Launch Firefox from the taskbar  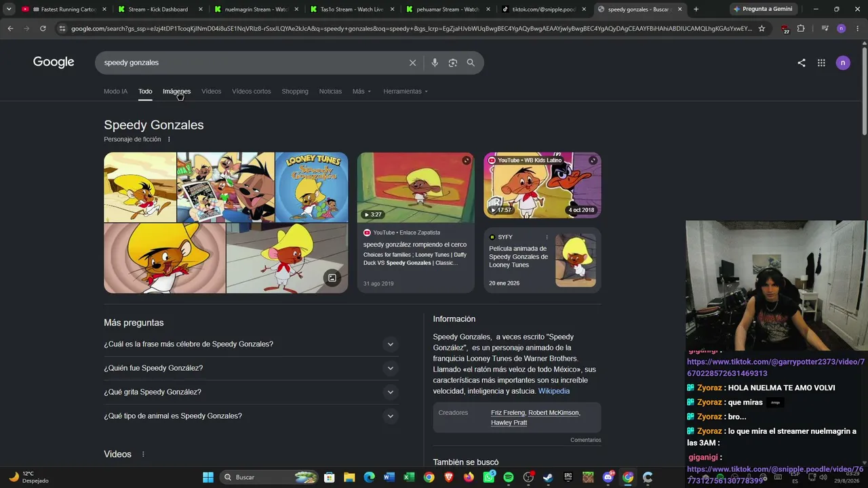point(469,477)
